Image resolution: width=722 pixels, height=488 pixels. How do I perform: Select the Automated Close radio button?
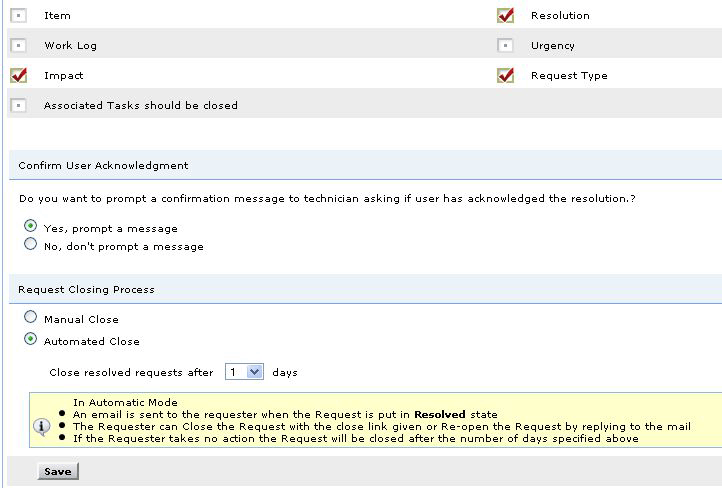(x=31, y=340)
